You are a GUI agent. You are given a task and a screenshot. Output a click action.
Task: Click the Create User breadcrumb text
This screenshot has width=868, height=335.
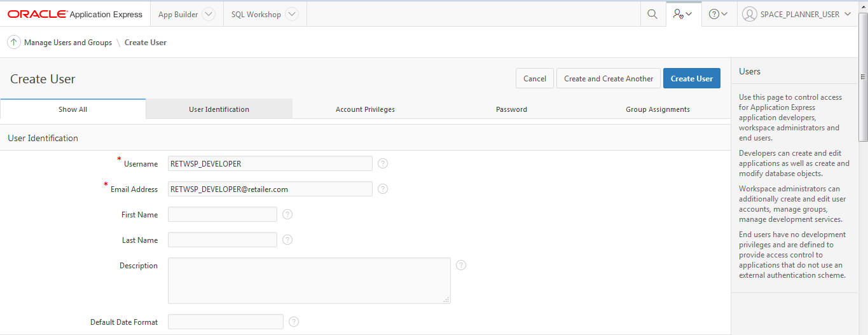pos(146,43)
